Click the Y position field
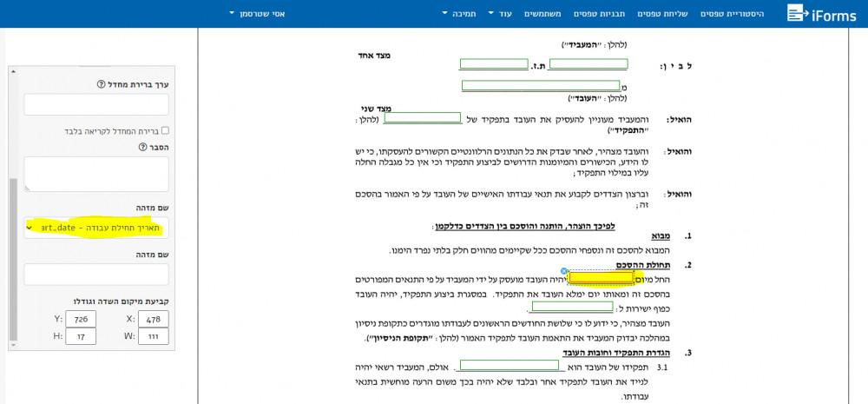The width and height of the screenshot is (868, 404). [81, 319]
